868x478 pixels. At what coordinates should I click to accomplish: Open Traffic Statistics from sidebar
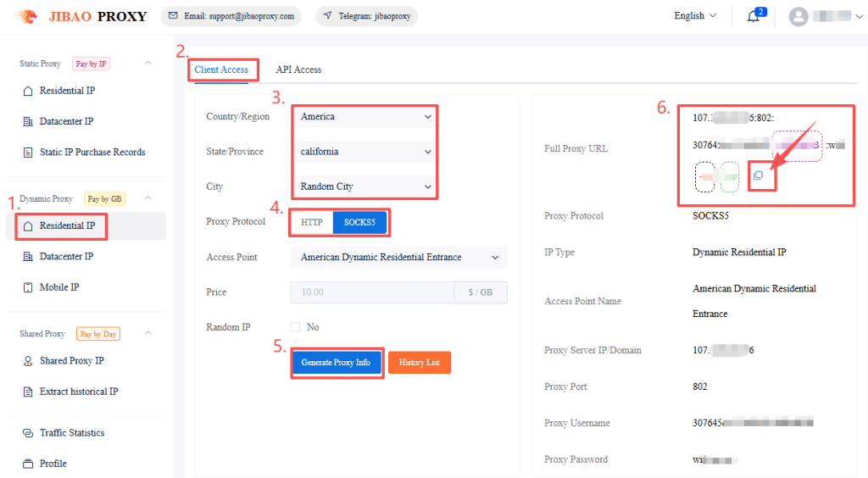click(x=72, y=433)
